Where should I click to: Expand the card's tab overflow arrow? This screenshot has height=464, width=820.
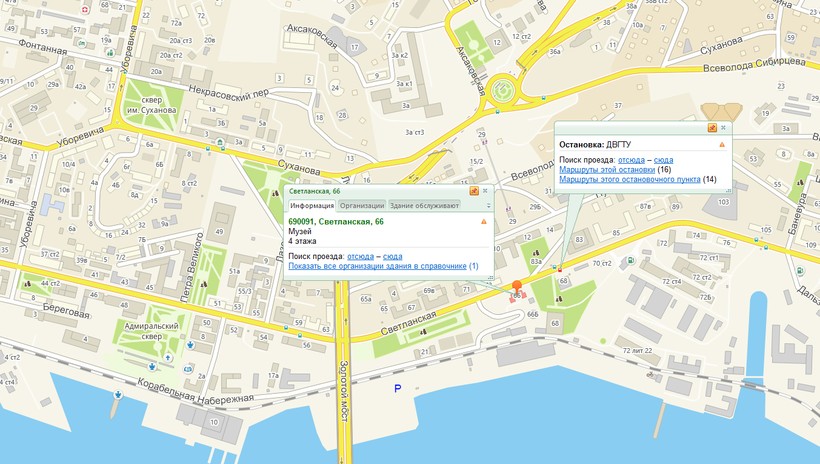click(487, 205)
